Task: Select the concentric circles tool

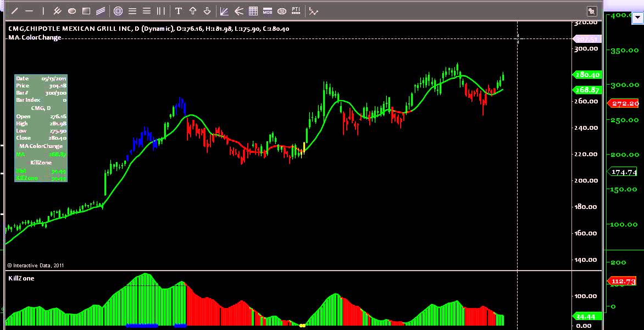Action: pos(118,11)
